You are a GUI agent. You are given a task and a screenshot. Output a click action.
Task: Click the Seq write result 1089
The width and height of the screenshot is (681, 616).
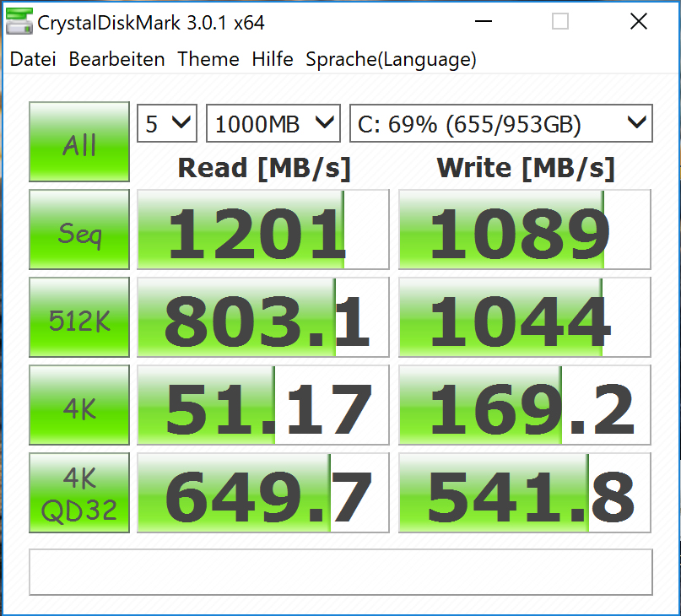coord(525,230)
